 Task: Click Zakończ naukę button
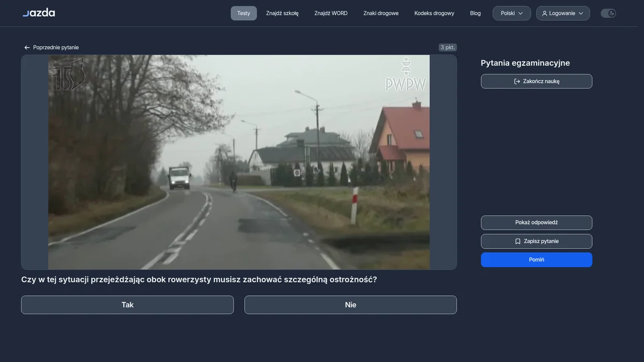click(537, 82)
